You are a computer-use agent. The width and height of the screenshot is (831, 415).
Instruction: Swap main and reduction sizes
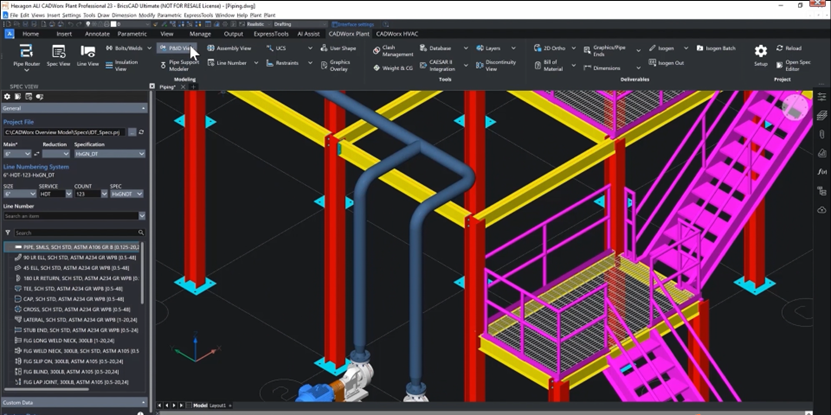point(37,154)
